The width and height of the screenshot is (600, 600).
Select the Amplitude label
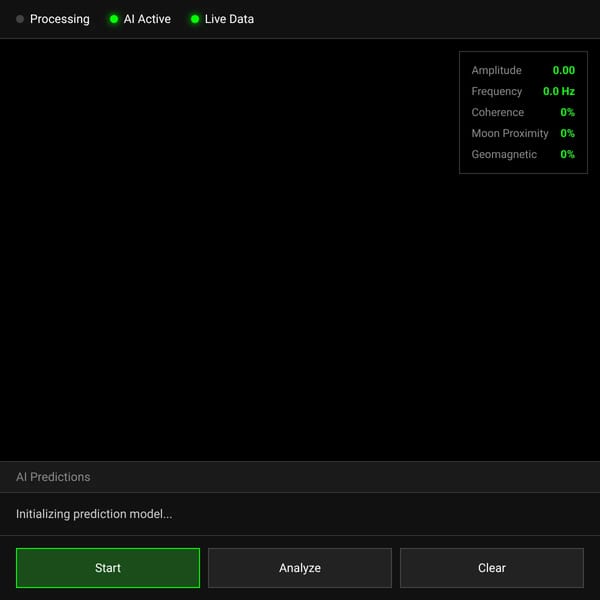(x=496, y=70)
